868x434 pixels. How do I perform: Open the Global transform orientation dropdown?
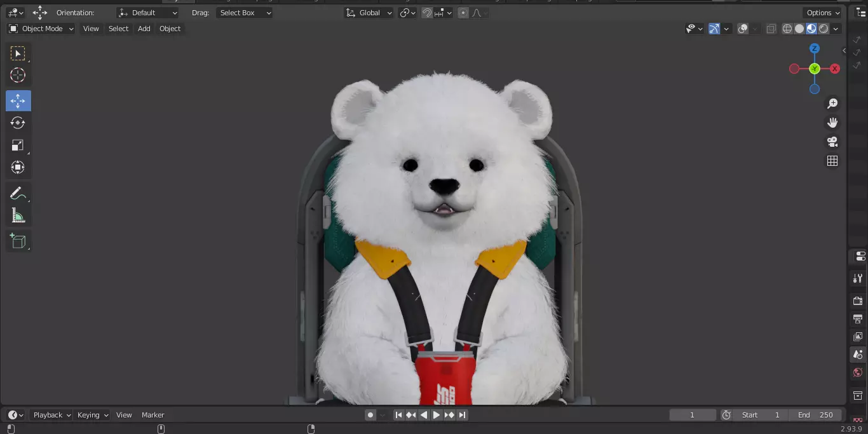tap(369, 13)
